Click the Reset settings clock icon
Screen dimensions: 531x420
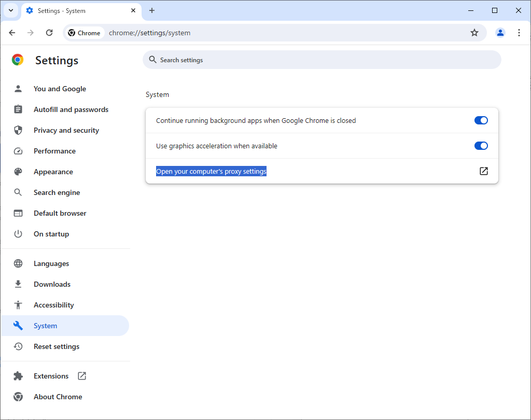coord(18,346)
